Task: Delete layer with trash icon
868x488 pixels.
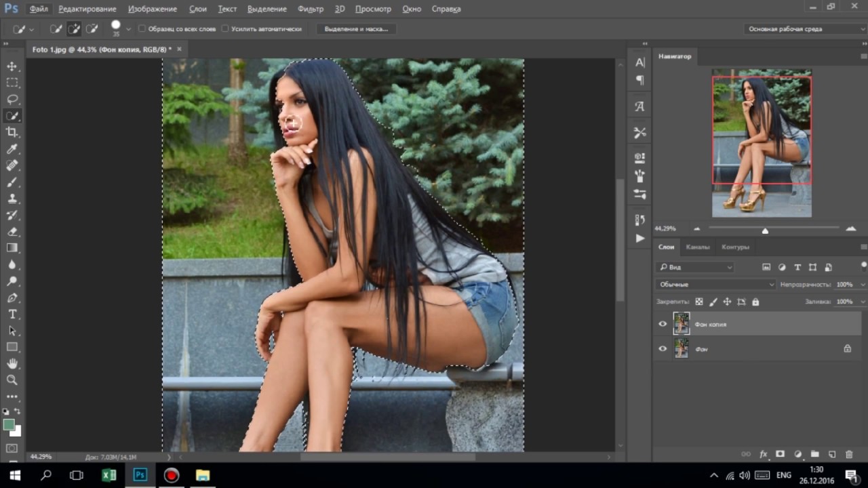Action: tap(849, 454)
